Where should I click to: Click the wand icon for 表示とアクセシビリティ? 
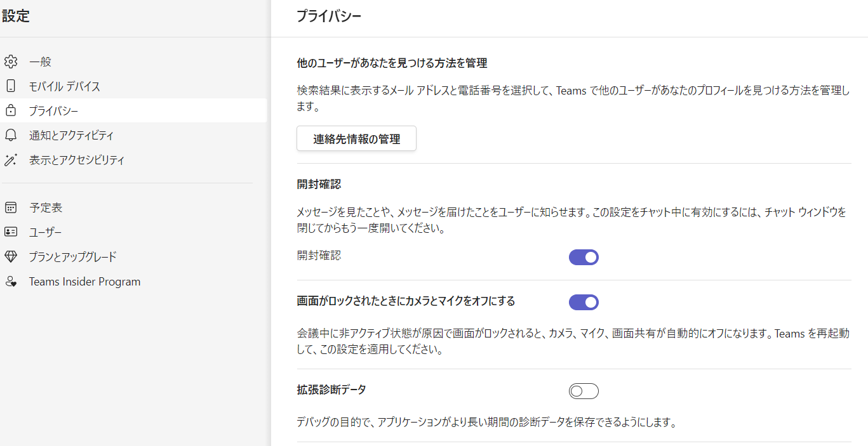(x=10, y=160)
